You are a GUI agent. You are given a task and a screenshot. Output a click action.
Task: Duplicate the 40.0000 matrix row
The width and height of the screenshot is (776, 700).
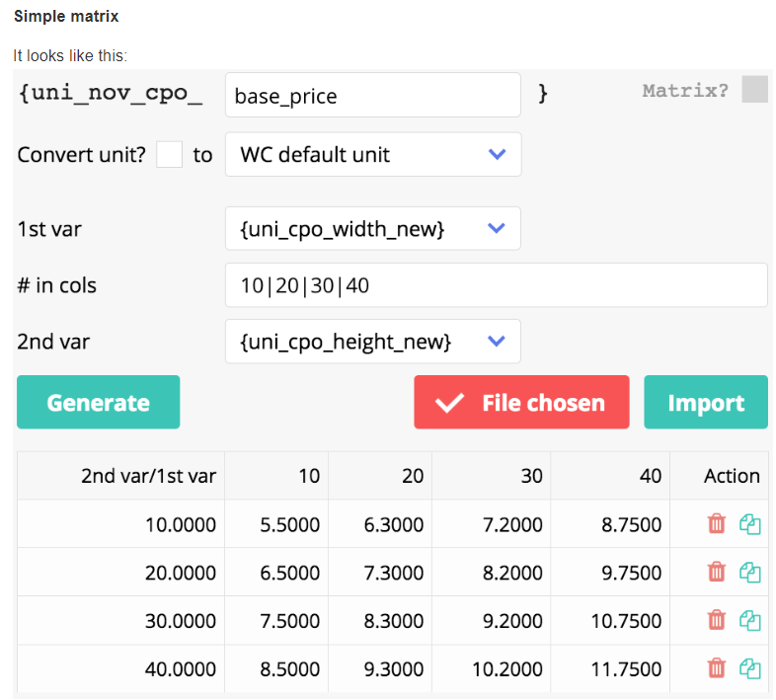pyautogui.click(x=750, y=668)
